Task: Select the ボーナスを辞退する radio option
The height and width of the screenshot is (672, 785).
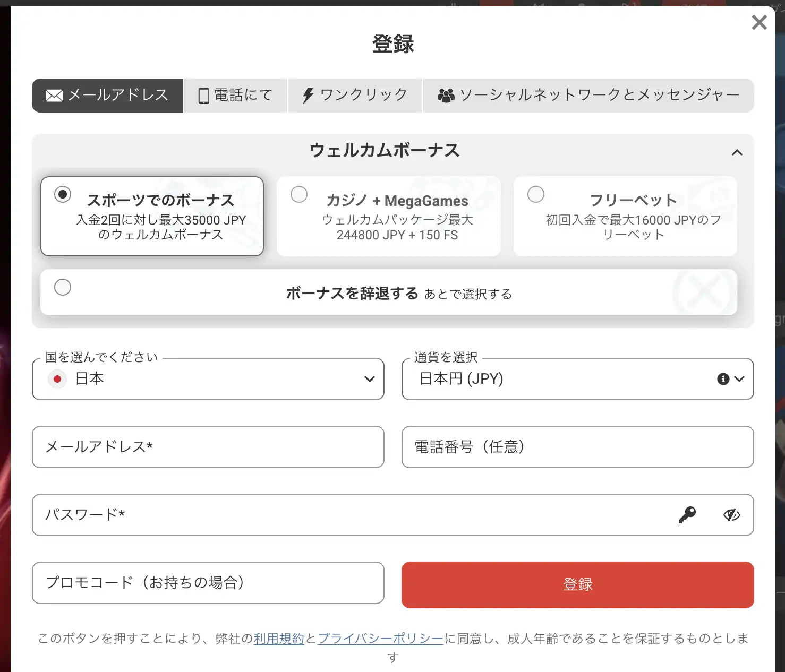Action: click(x=63, y=287)
